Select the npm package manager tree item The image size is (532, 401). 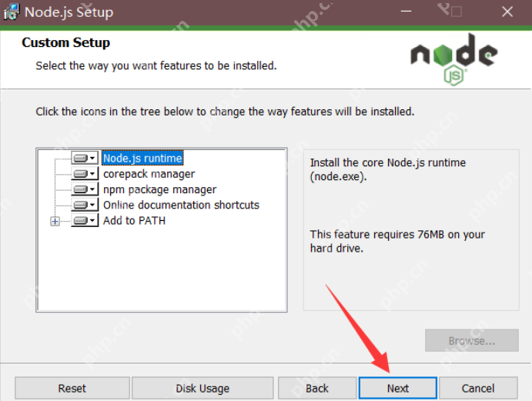(x=159, y=189)
